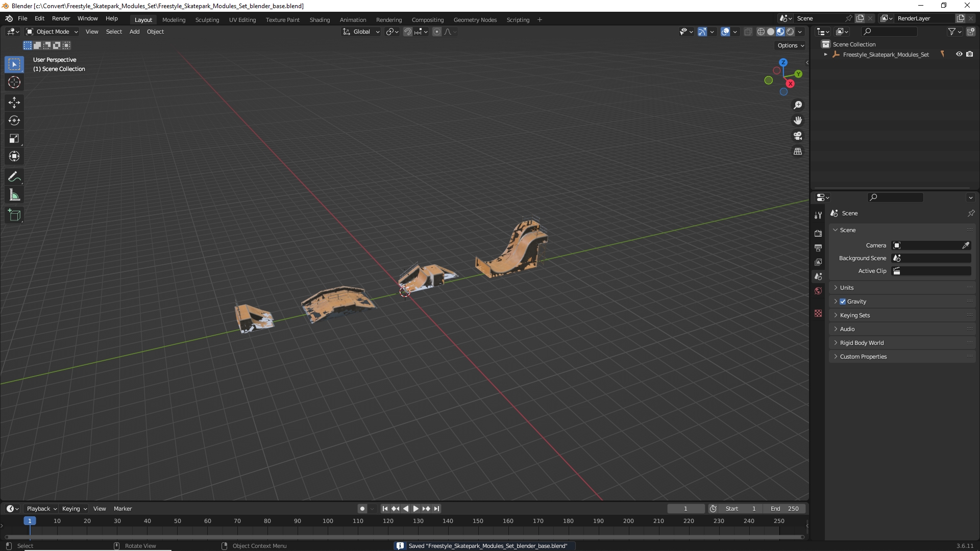Viewport: 980px width, 551px height.
Task: Click the zoom magnifier viewport icon
Action: (798, 105)
